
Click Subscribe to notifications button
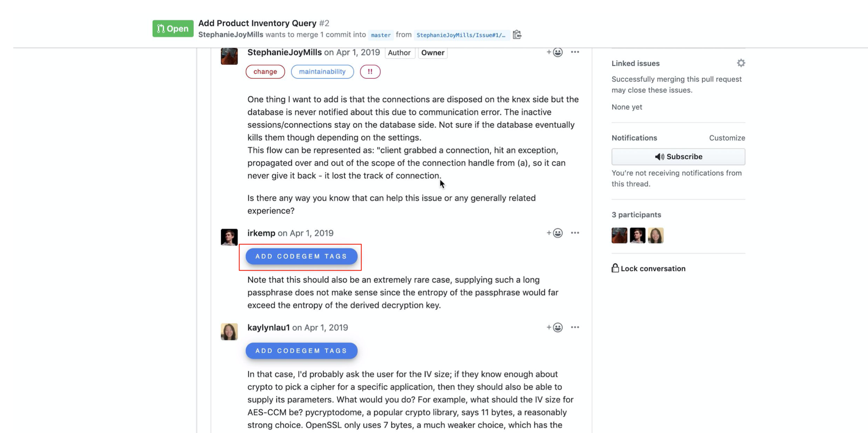pyautogui.click(x=678, y=157)
